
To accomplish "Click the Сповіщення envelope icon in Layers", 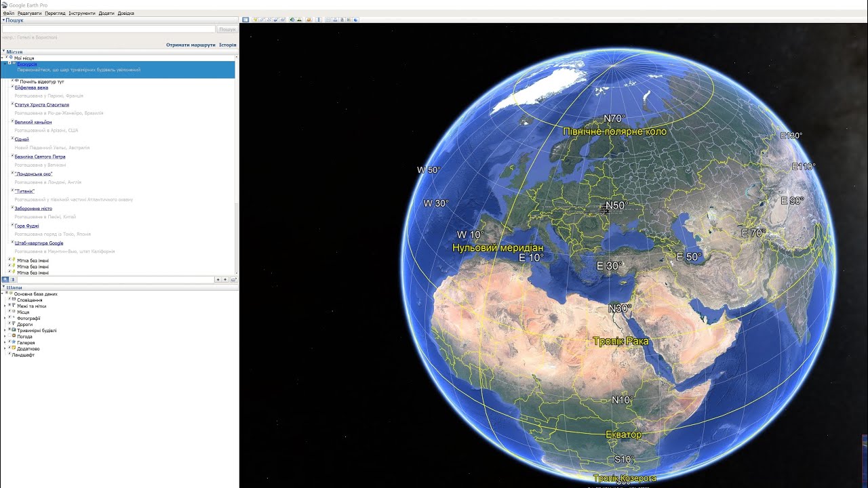I will coord(14,299).
